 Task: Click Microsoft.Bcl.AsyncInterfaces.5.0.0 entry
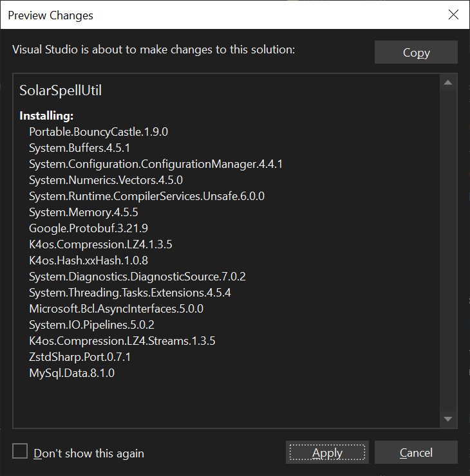116,309
